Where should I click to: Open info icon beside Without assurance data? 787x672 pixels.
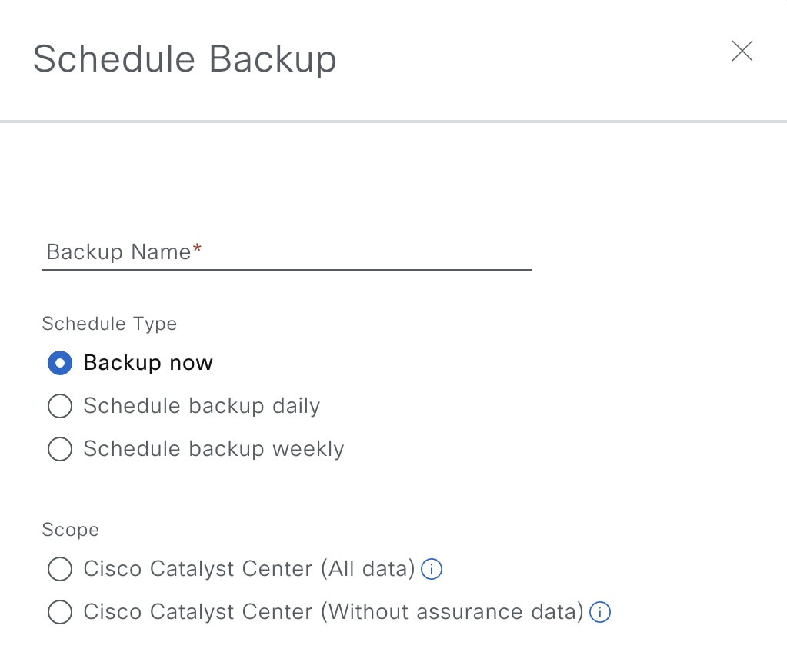pos(600,612)
